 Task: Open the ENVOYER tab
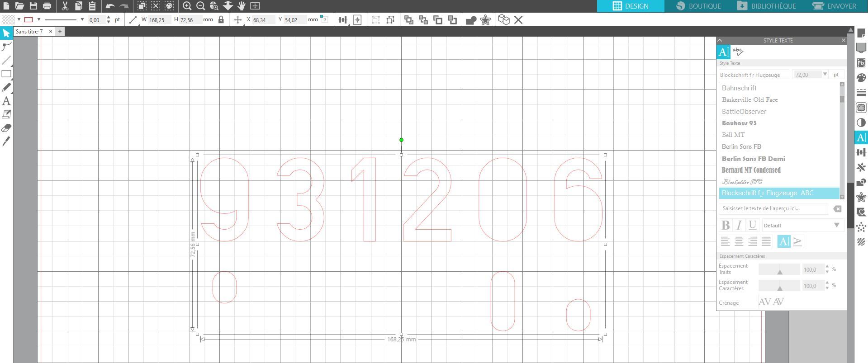pyautogui.click(x=834, y=6)
